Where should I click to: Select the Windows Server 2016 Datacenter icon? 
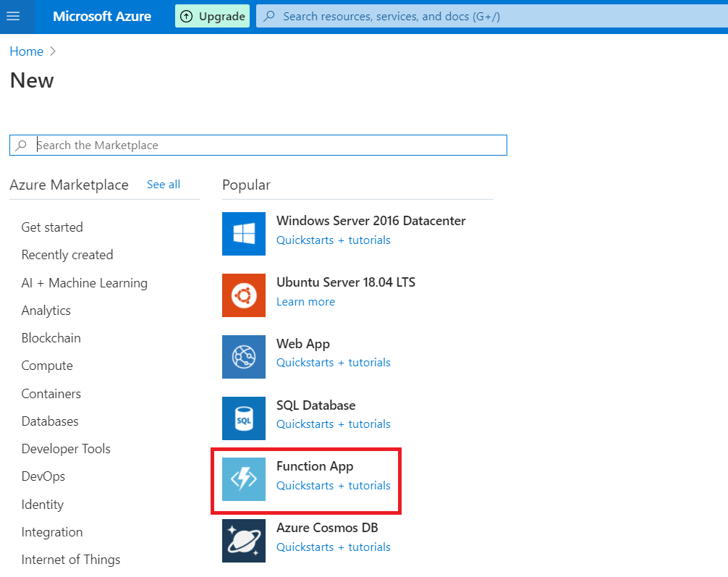coord(244,234)
